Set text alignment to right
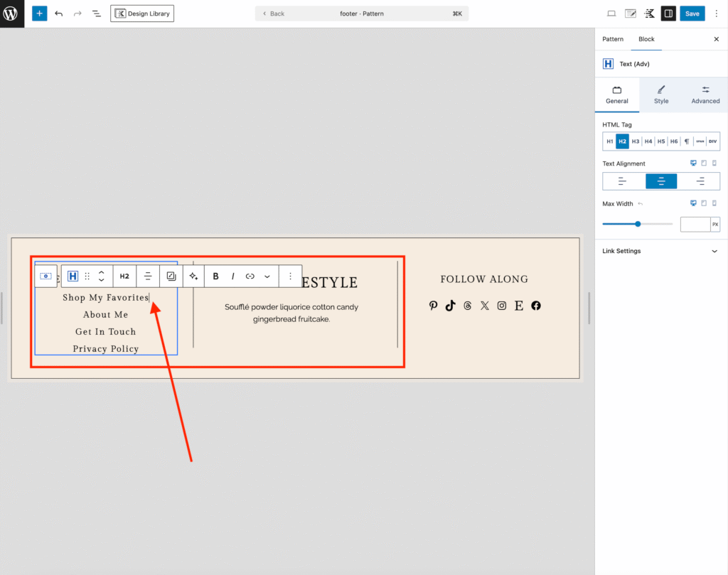Image resolution: width=728 pixels, height=575 pixels. tap(700, 181)
